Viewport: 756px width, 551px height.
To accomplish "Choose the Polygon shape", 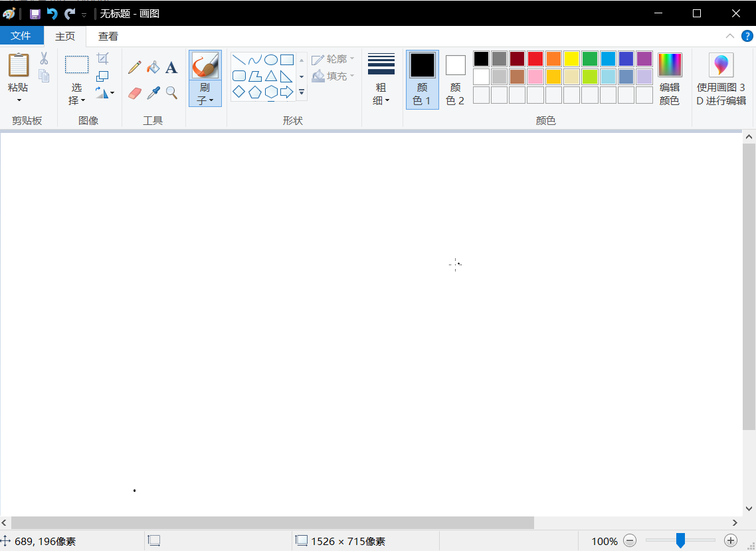I will tap(255, 76).
